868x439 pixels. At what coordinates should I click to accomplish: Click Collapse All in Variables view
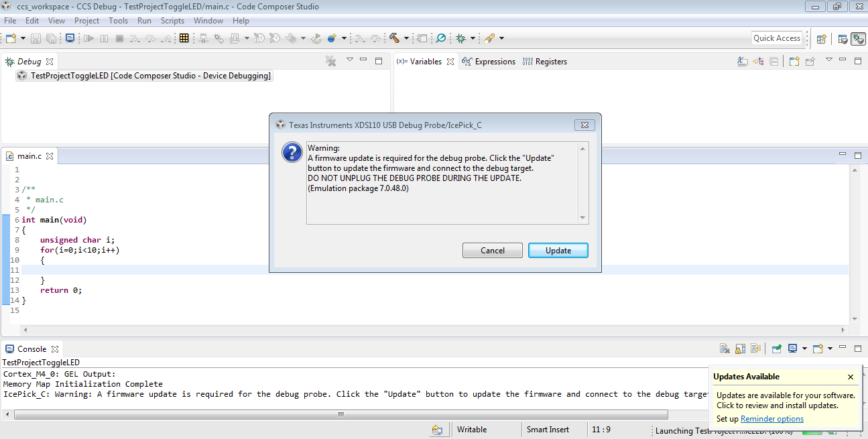[774, 62]
